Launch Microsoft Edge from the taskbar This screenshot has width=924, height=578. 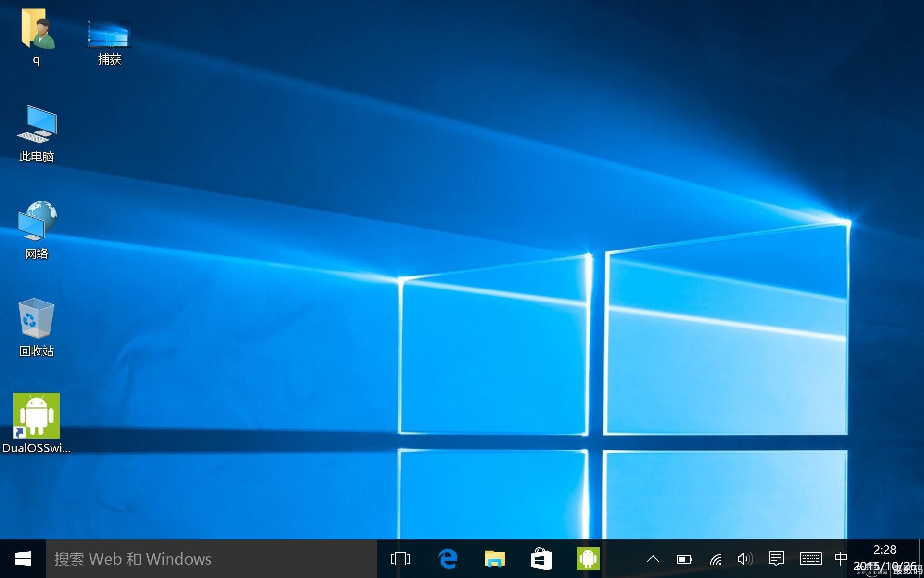[x=447, y=559]
